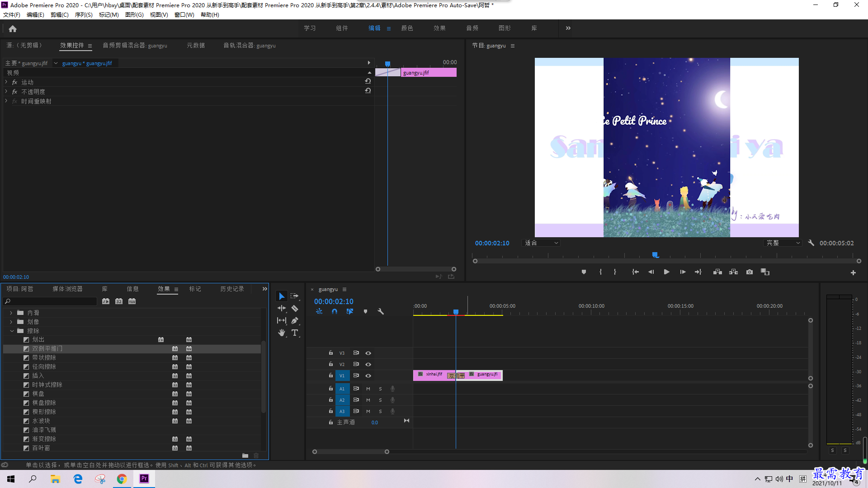
Task: Mute audio track A1
Action: [368, 389]
